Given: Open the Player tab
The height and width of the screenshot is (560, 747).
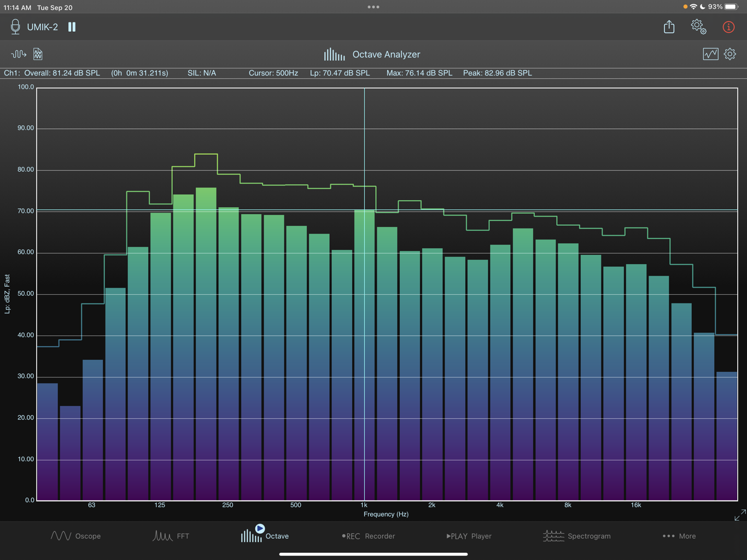Looking at the screenshot, I should (x=469, y=536).
